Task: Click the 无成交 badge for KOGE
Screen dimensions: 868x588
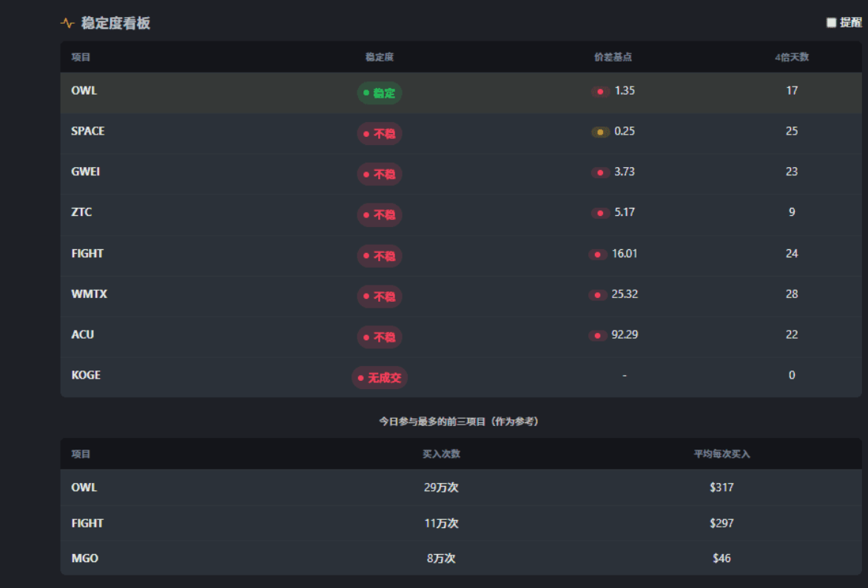Action: pyautogui.click(x=380, y=378)
